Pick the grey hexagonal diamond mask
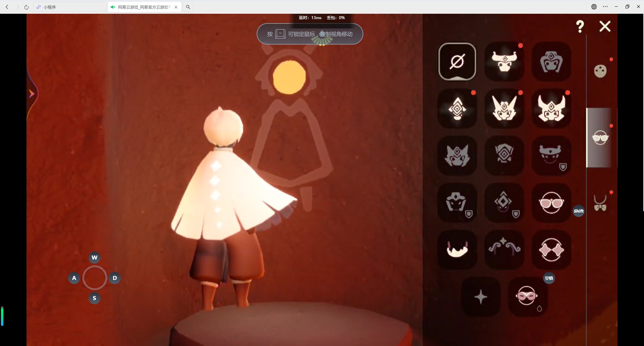 point(504,156)
